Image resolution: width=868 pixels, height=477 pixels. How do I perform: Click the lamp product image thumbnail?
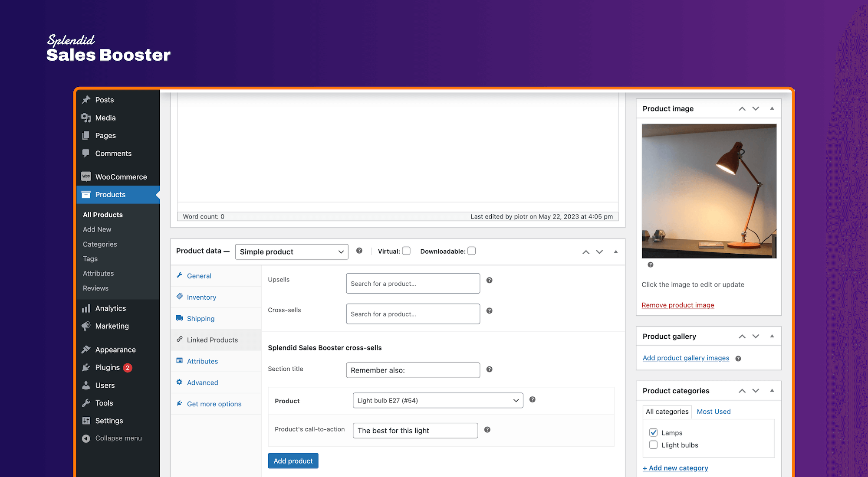pyautogui.click(x=709, y=191)
